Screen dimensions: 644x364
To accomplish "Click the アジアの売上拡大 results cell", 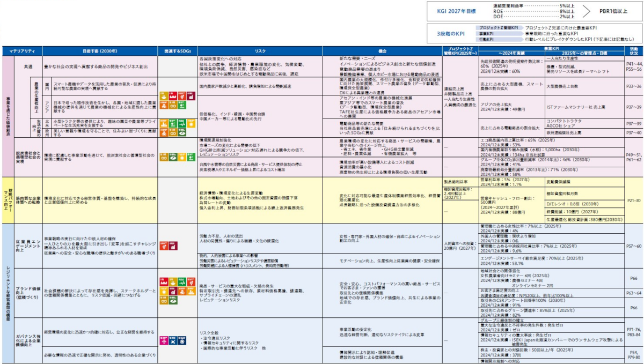I will coord(511,106).
